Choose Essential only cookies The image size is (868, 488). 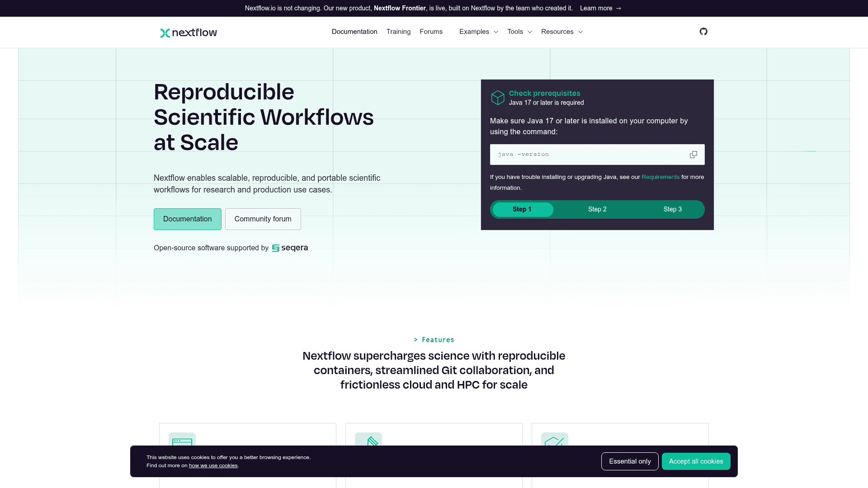630,461
